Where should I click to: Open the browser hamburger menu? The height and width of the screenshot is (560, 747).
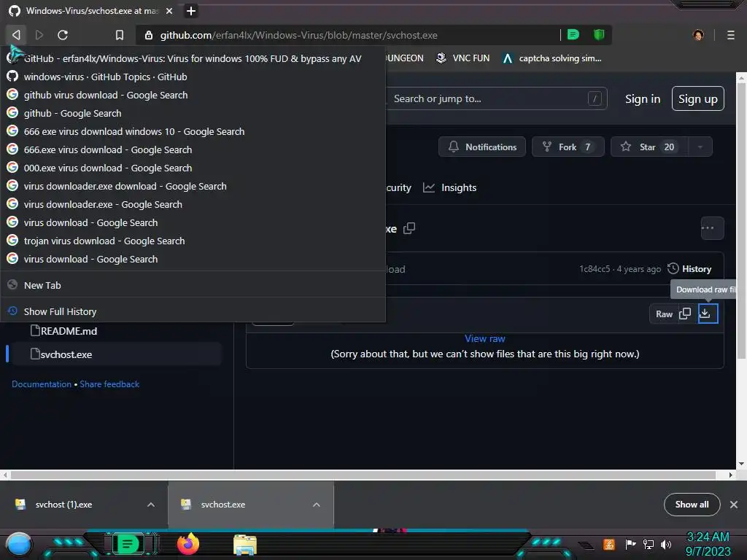pos(730,35)
